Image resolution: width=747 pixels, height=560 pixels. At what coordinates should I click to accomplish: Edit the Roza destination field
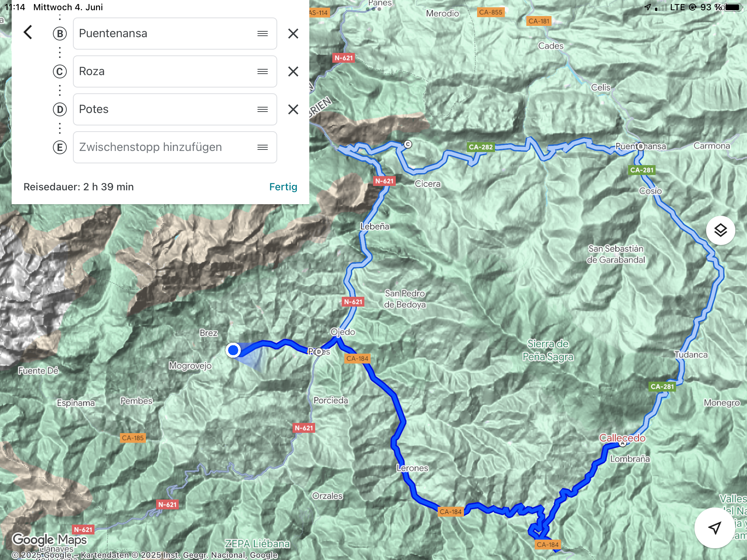point(175,71)
